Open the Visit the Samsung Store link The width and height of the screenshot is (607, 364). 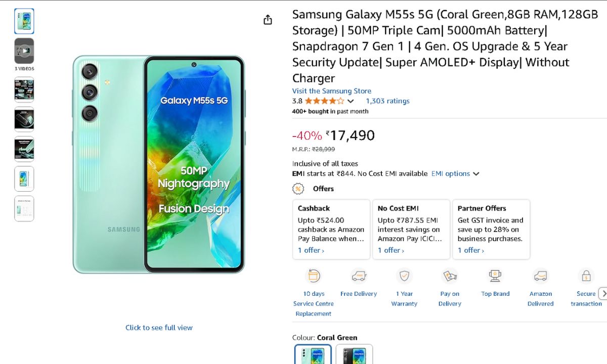(331, 91)
